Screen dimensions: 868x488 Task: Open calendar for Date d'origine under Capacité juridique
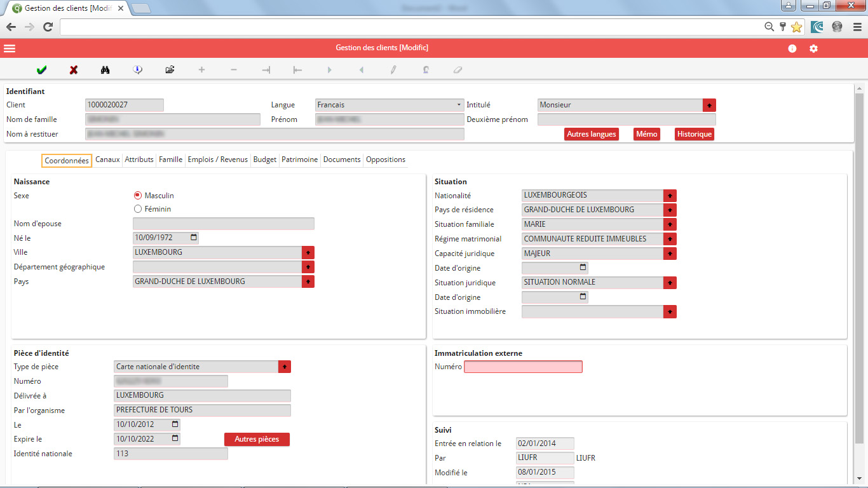click(583, 268)
